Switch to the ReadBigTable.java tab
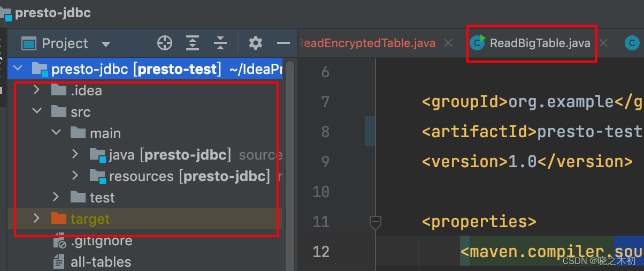The height and width of the screenshot is (271, 644). pyautogui.click(x=540, y=43)
